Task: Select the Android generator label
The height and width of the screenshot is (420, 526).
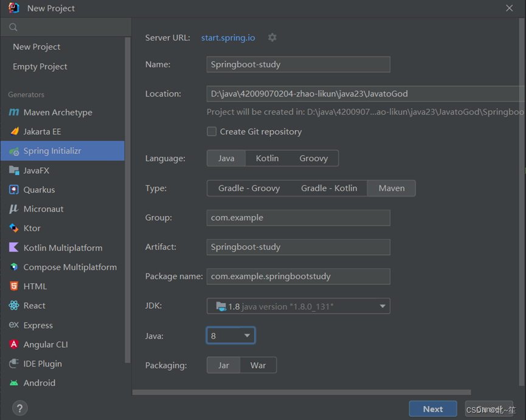Action: (x=40, y=383)
